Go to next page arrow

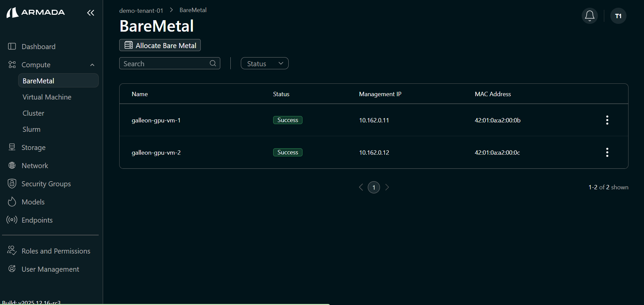(x=387, y=187)
